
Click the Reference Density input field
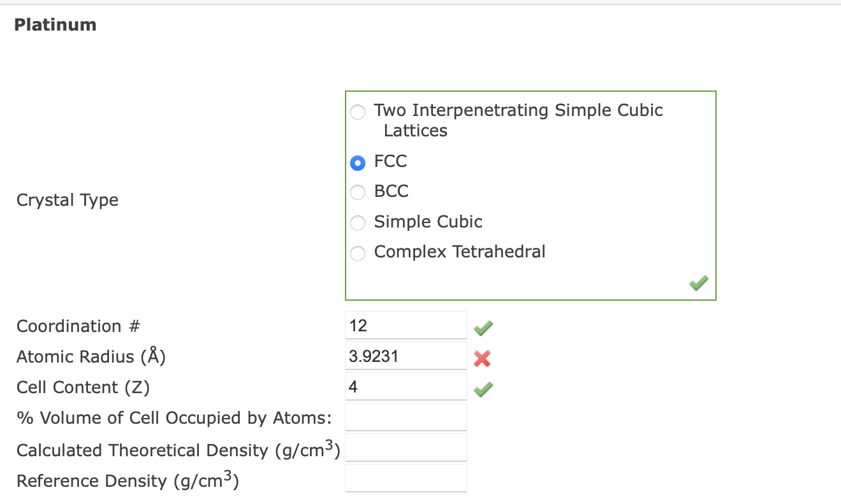tap(406, 478)
